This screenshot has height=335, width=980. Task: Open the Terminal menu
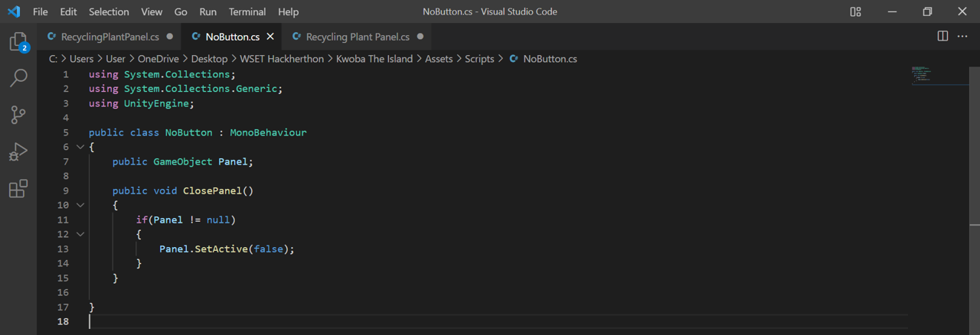tap(247, 11)
